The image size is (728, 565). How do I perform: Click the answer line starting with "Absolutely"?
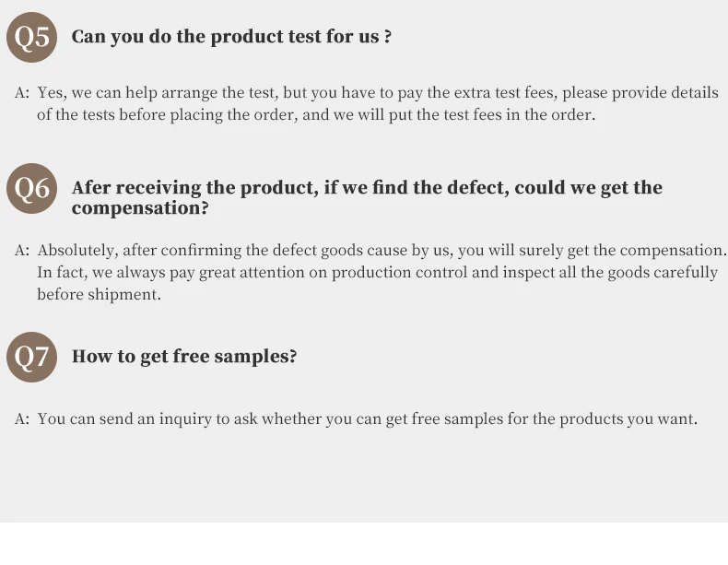coord(382,251)
